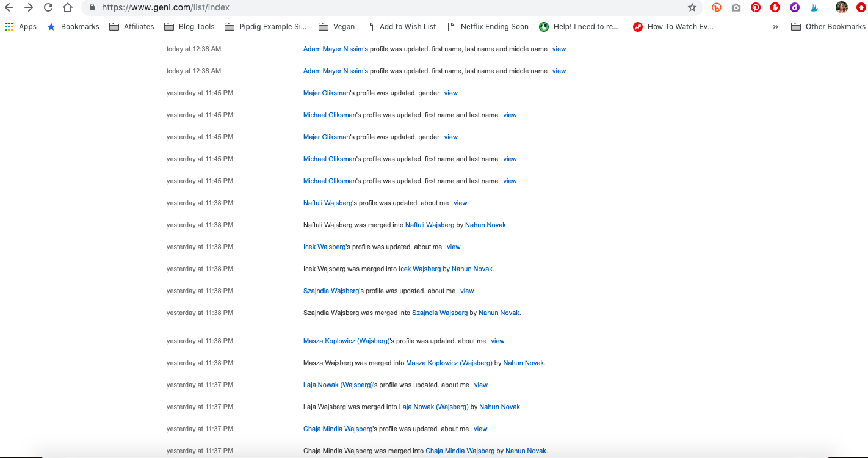Reload the Geni page
This screenshot has height=458, width=868.
pyautogui.click(x=48, y=8)
